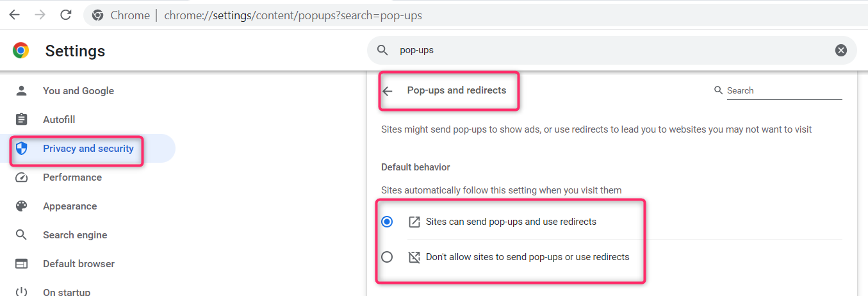This screenshot has height=296, width=868.
Task: Clear the pop-ups search with X icon
Action: coord(841,50)
